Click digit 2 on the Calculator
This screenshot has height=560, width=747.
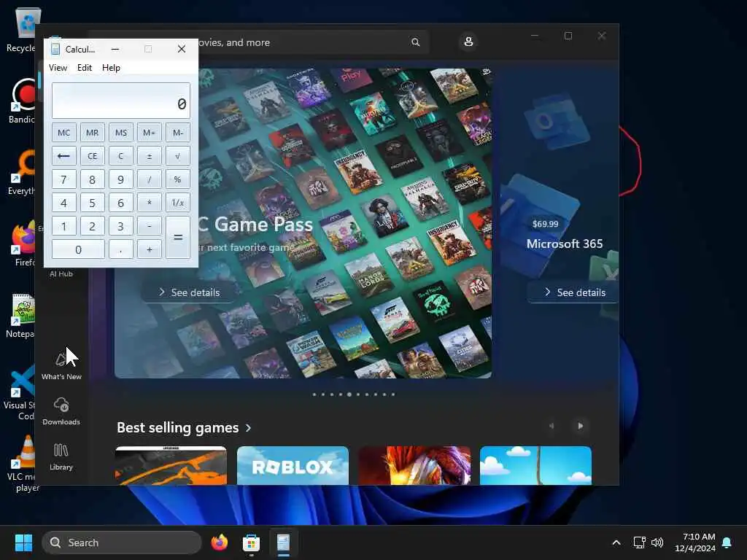point(93,226)
